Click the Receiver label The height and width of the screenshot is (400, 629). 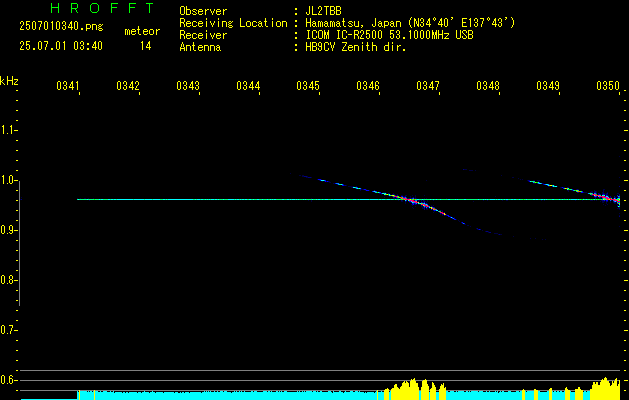(203, 35)
